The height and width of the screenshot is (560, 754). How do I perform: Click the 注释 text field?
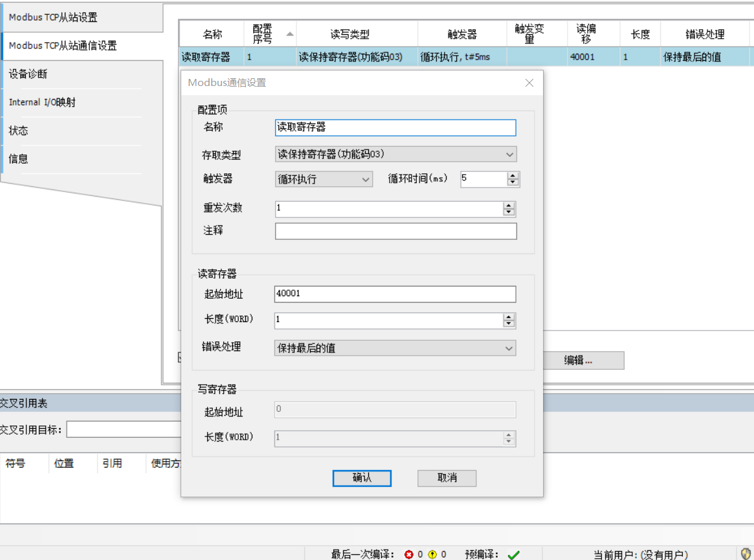395,232
